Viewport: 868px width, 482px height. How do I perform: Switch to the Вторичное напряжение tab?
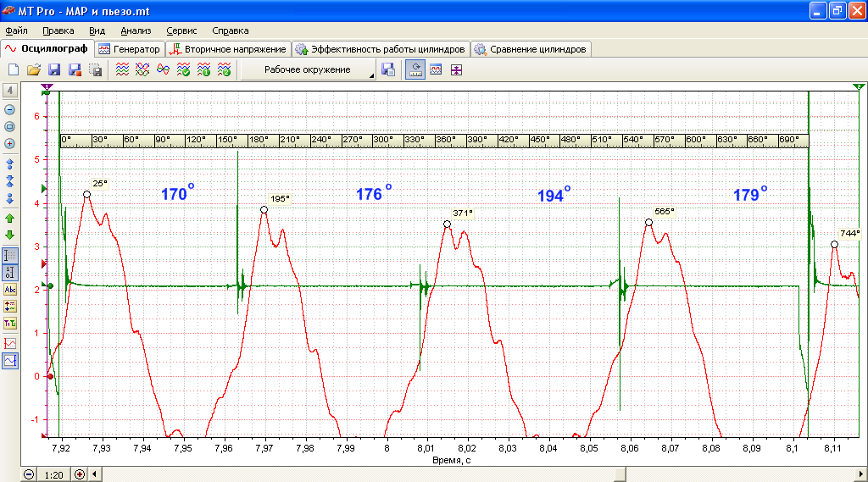coord(228,49)
